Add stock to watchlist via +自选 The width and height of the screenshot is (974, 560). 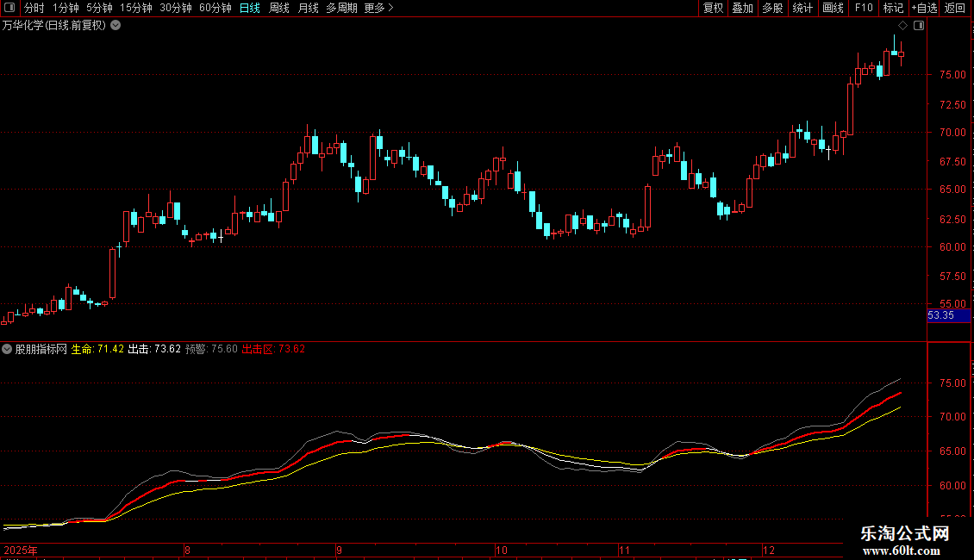coord(924,8)
